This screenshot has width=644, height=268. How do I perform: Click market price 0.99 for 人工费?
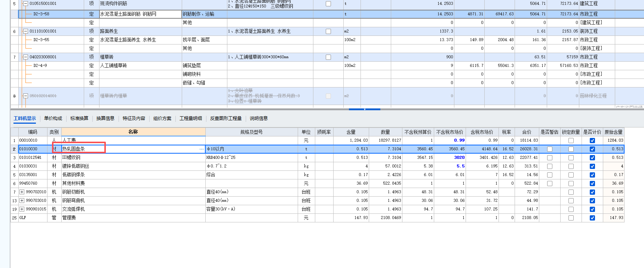click(x=450, y=141)
